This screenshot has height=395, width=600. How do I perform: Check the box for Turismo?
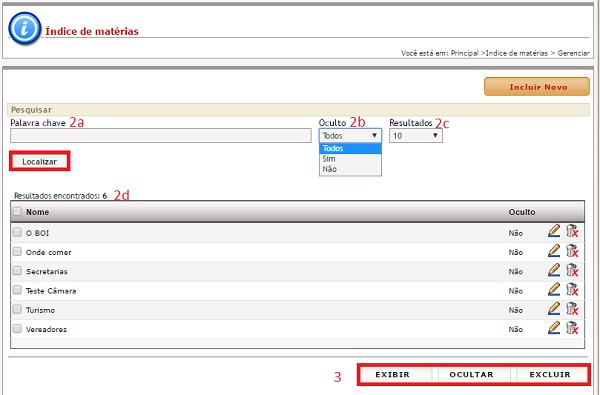17,309
